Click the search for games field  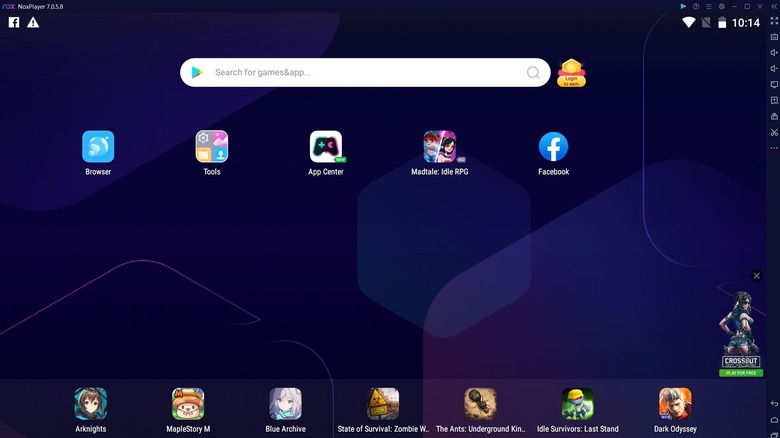click(365, 73)
